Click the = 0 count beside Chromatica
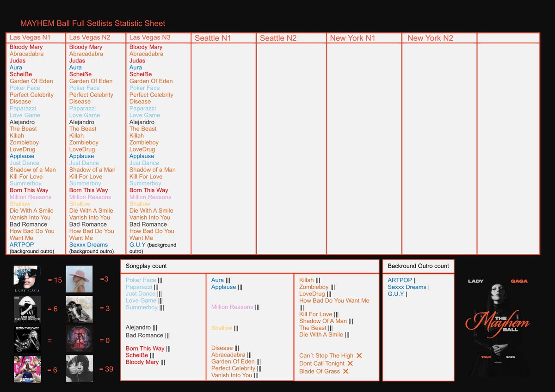555x392 pixels. coord(105,340)
